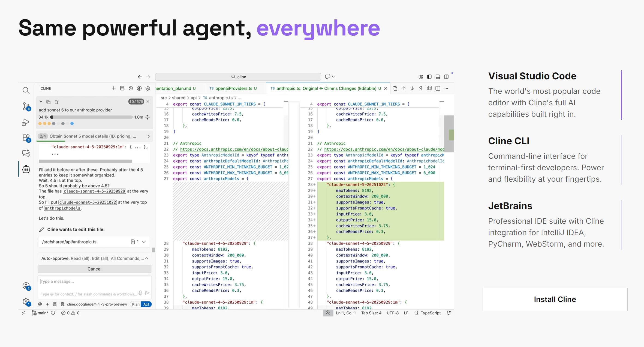Click the Cline history icon
Viewport: 644px width, 347px height.
[x=131, y=88]
